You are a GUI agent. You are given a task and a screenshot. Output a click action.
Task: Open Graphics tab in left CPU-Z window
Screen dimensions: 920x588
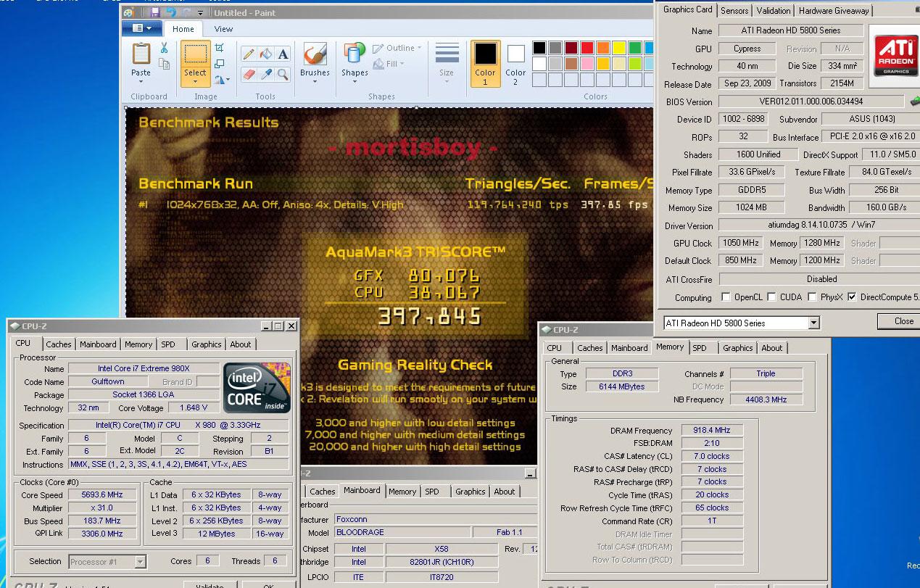point(207,344)
